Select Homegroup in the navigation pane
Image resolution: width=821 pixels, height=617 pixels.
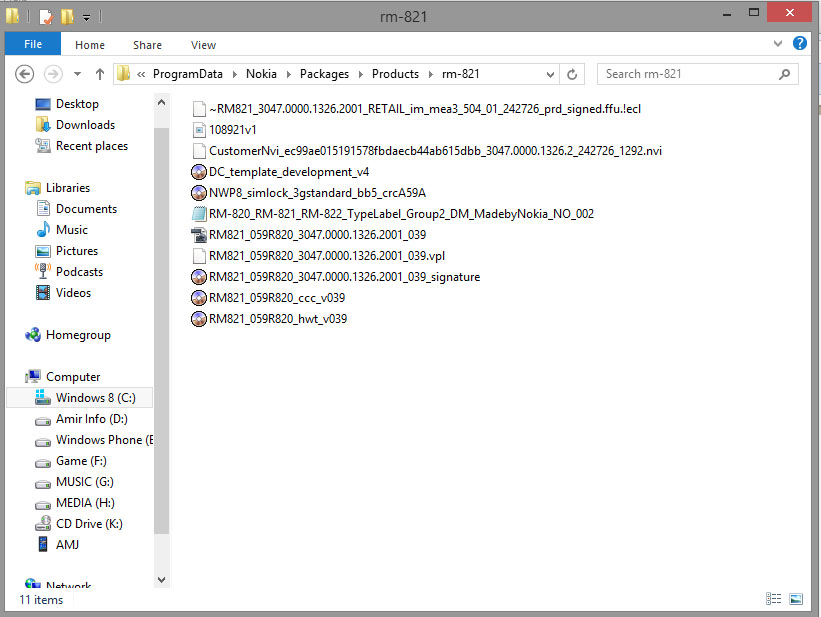[x=78, y=335]
